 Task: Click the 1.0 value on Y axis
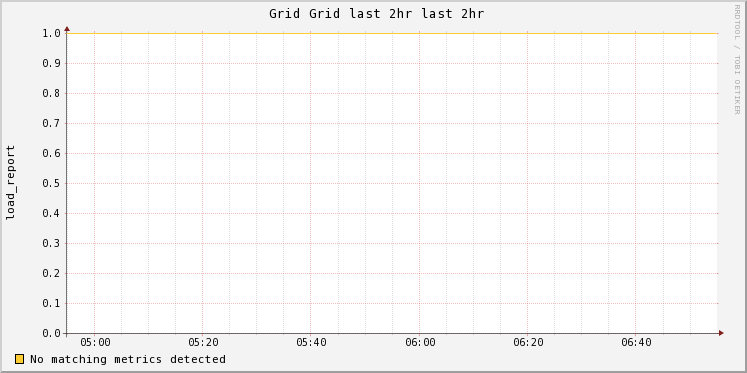coord(51,33)
